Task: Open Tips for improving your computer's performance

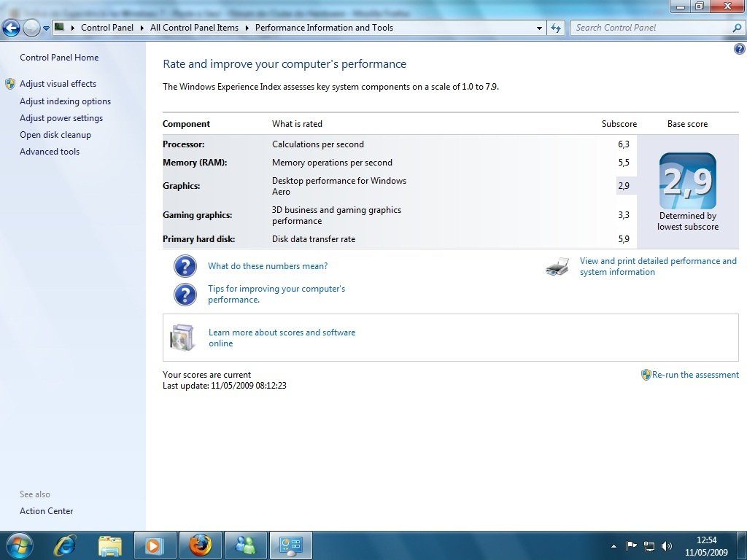Action: click(x=276, y=295)
